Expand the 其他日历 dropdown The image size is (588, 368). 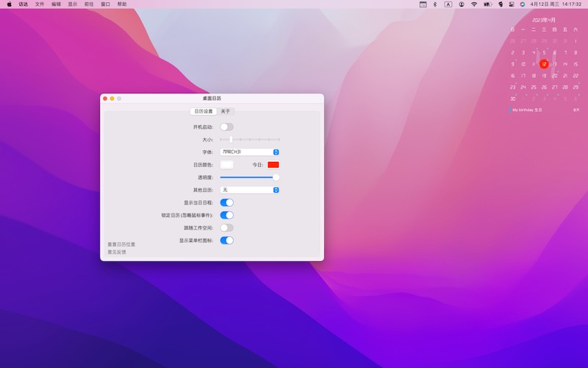(250, 190)
